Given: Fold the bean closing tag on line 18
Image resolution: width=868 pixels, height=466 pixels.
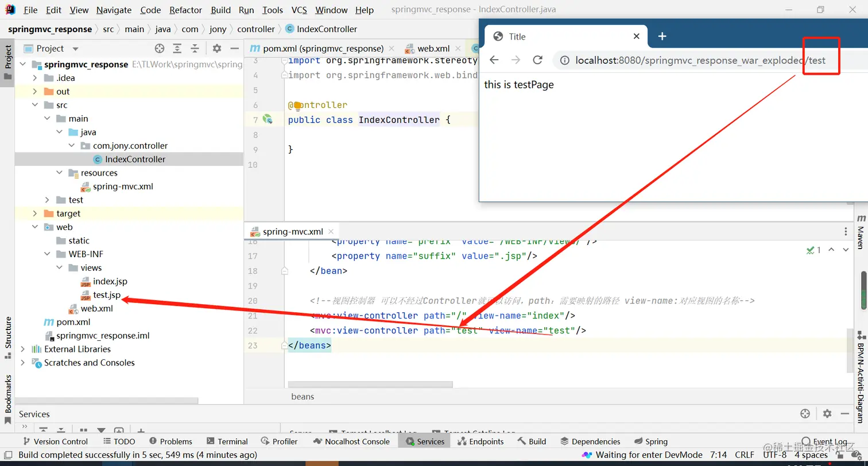Looking at the screenshot, I should (x=284, y=271).
